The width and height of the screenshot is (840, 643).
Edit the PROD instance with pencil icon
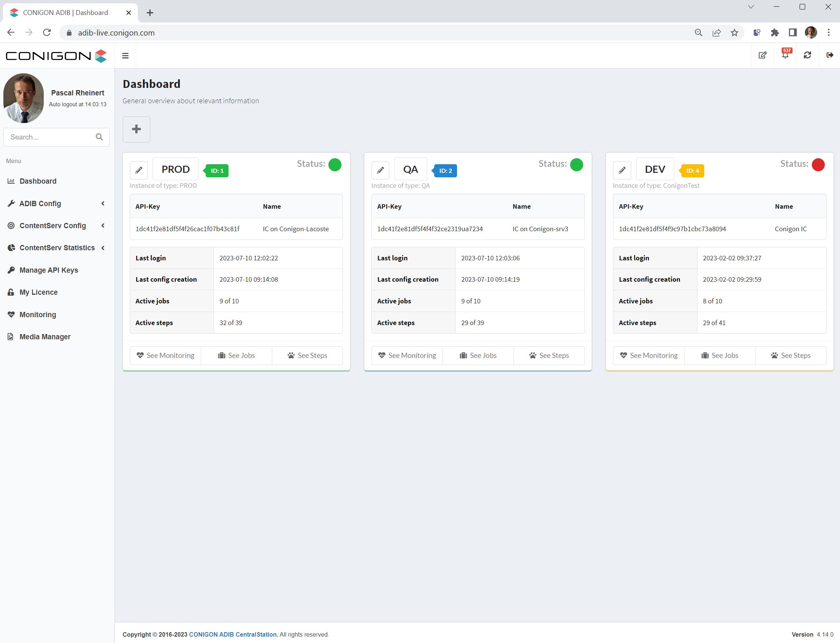139,170
